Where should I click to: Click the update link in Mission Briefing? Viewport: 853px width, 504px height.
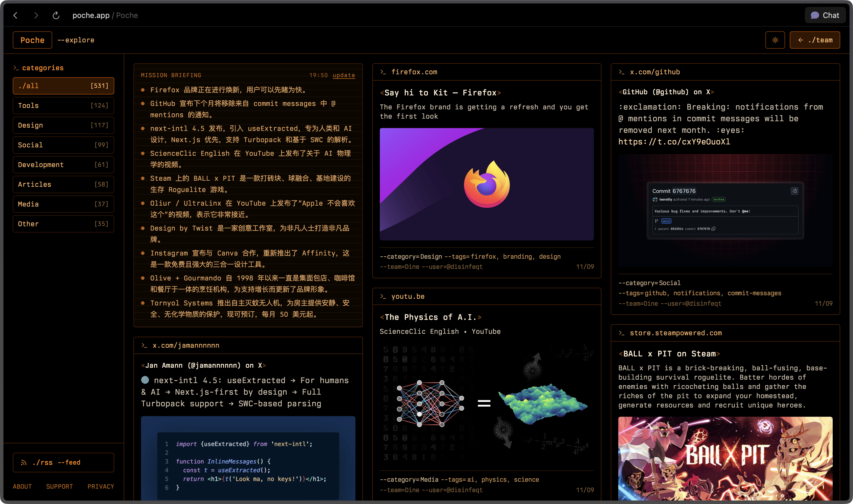[x=344, y=75]
